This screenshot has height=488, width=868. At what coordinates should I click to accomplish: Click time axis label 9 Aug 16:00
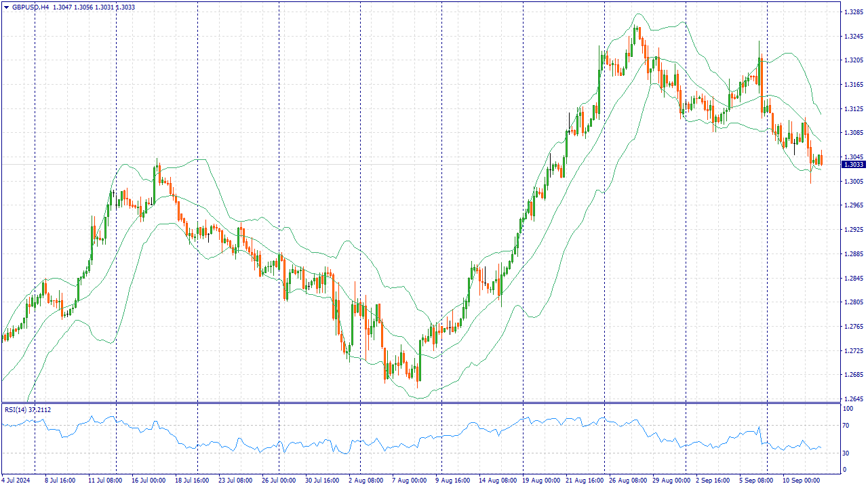pyautogui.click(x=453, y=481)
